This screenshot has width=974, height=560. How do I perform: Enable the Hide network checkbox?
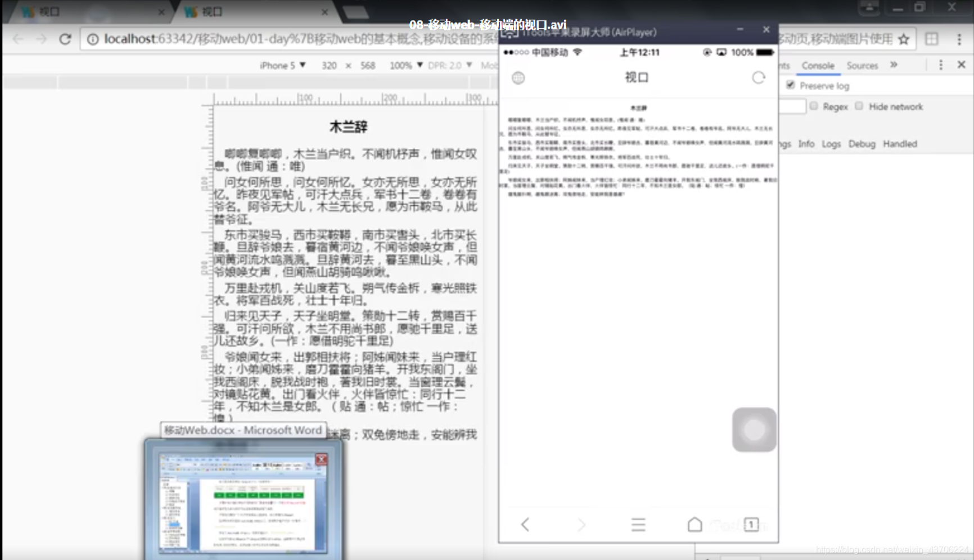pyautogui.click(x=859, y=106)
